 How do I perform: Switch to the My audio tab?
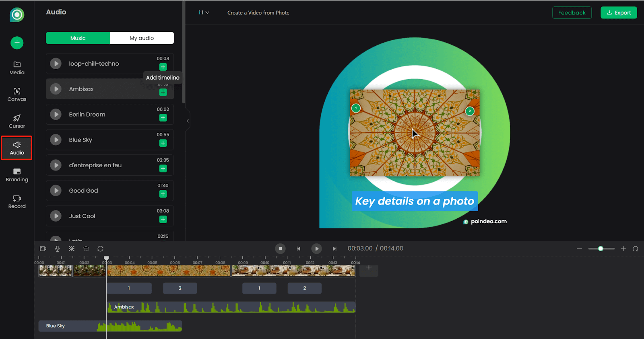click(x=142, y=38)
